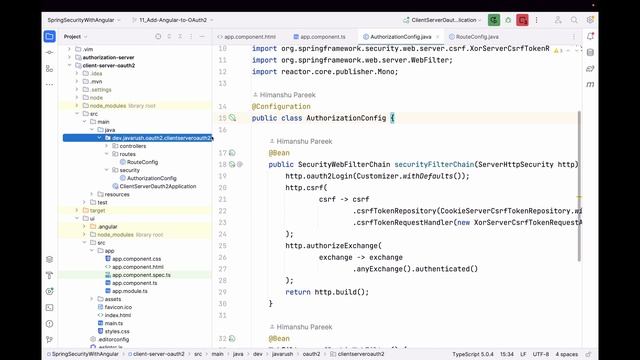Switch to app.component.ts tab
This screenshot has height=360, width=640.
point(320,37)
